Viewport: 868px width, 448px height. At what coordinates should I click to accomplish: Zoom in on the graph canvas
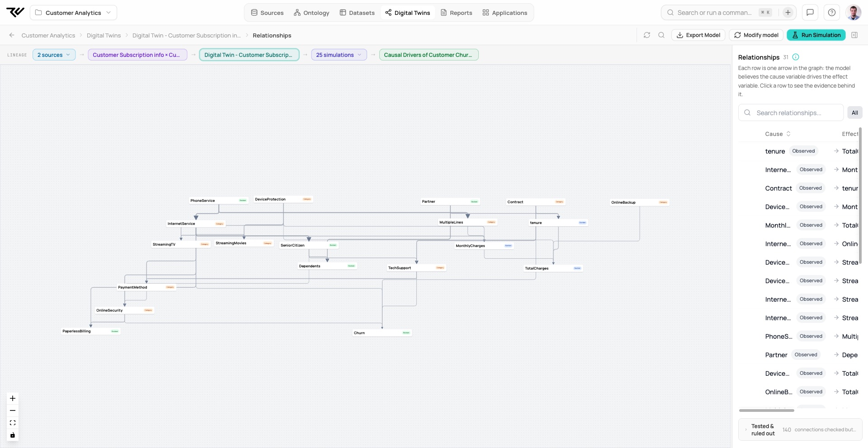(13, 398)
